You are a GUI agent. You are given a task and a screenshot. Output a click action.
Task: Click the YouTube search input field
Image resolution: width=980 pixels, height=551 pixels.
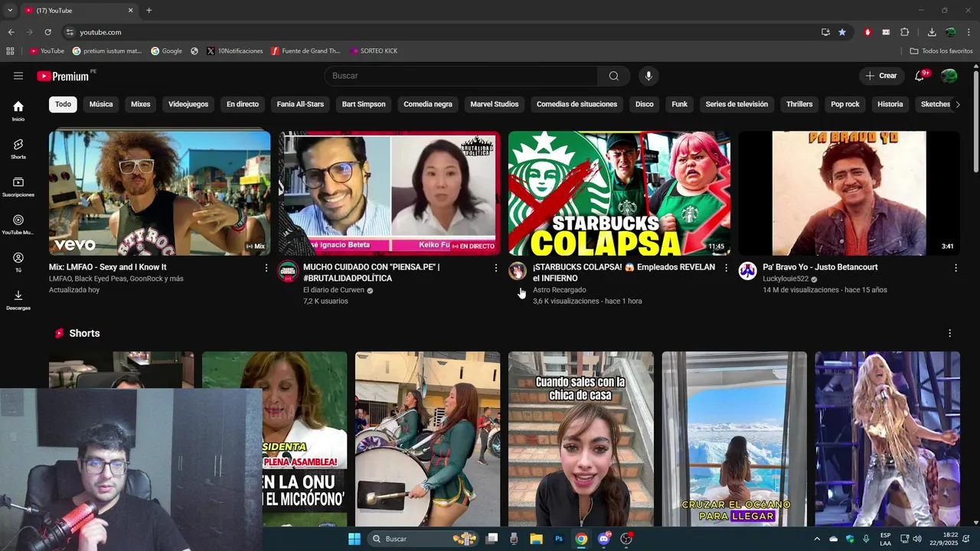click(x=462, y=76)
